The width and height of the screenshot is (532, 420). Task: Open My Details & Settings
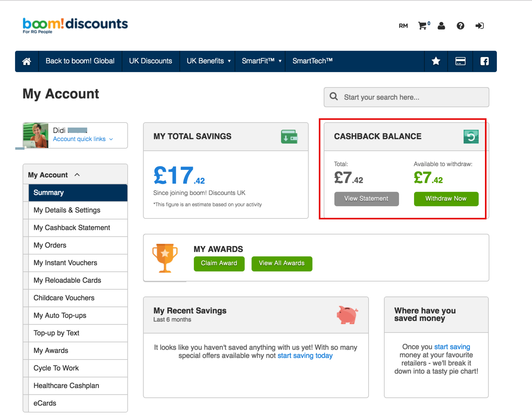[78, 210]
